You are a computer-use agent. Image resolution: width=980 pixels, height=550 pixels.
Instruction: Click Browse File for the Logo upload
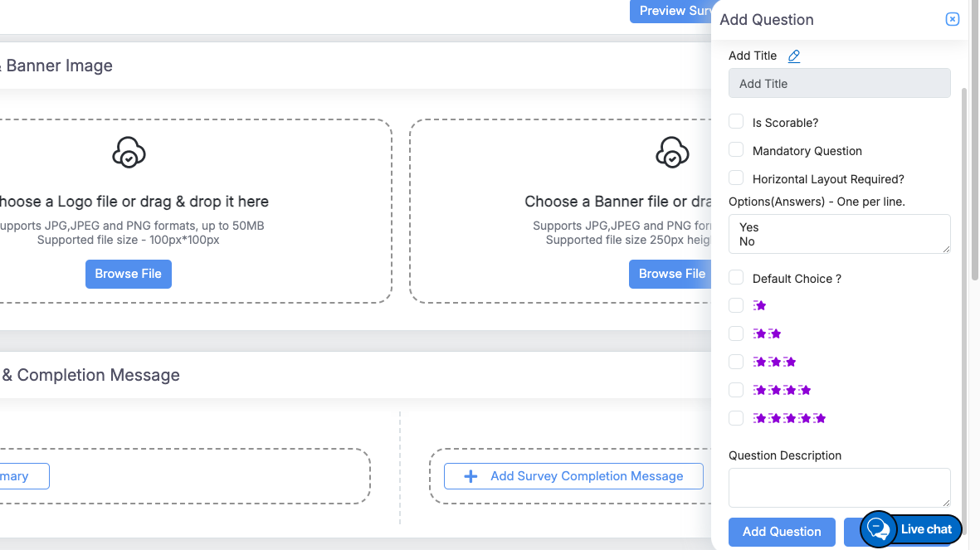[x=129, y=274]
